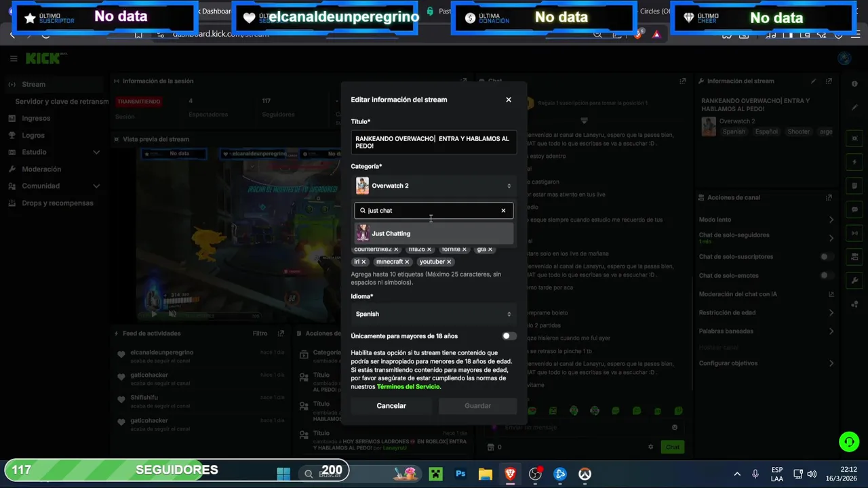Remove the gta tag
Image resolution: width=868 pixels, height=488 pixels.
490,249
